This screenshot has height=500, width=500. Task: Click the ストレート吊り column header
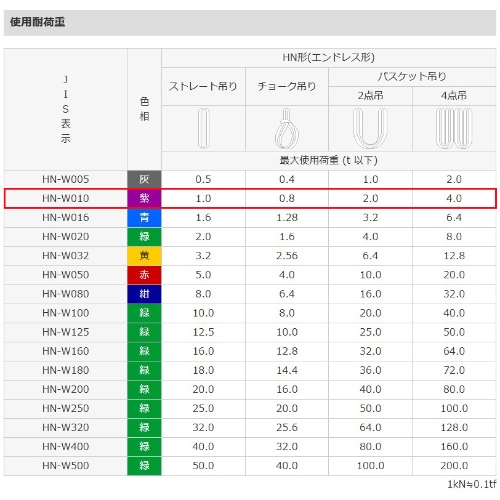point(203,86)
